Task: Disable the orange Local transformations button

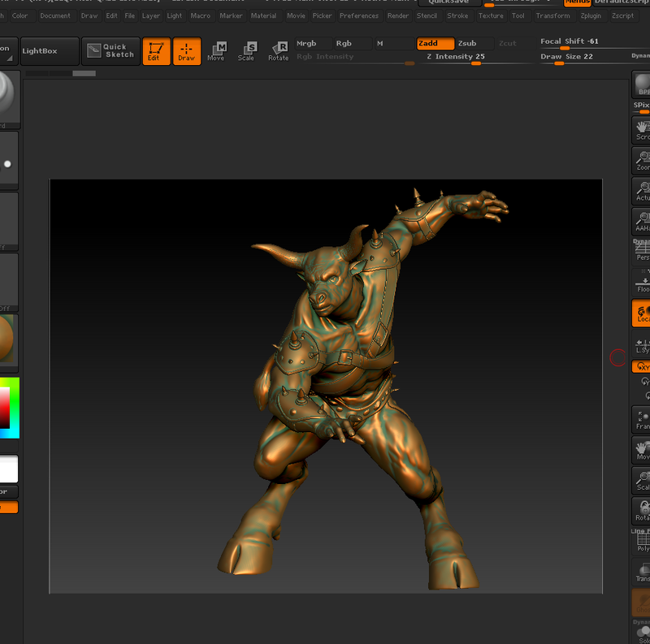Action: click(641, 313)
